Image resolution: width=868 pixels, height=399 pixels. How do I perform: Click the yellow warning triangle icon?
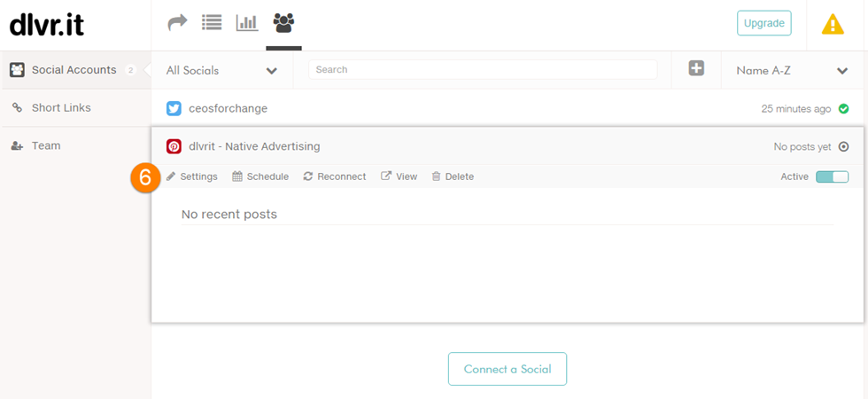click(x=833, y=24)
